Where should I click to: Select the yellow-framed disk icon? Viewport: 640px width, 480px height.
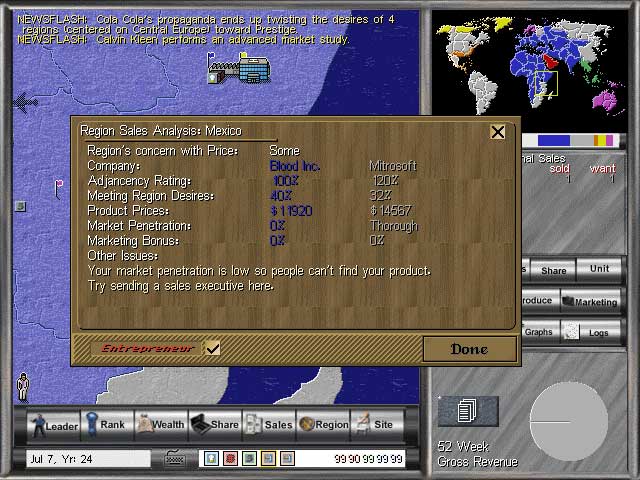[x=268, y=458]
